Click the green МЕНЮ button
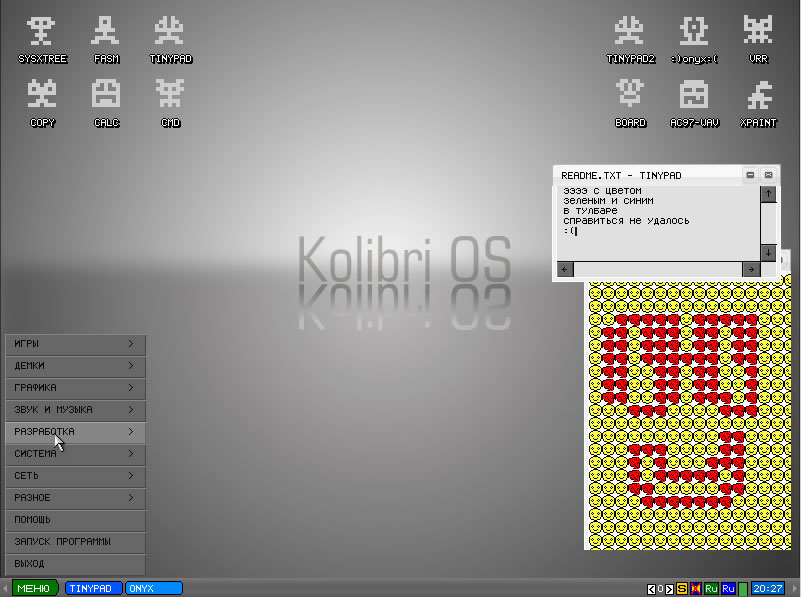 [x=34, y=589]
